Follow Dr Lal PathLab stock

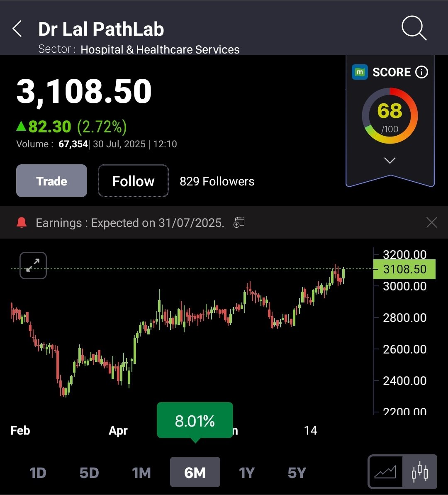133,180
